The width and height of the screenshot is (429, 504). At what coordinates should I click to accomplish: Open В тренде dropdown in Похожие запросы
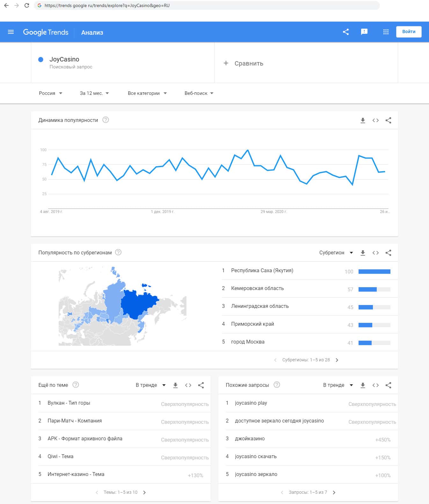(338, 385)
